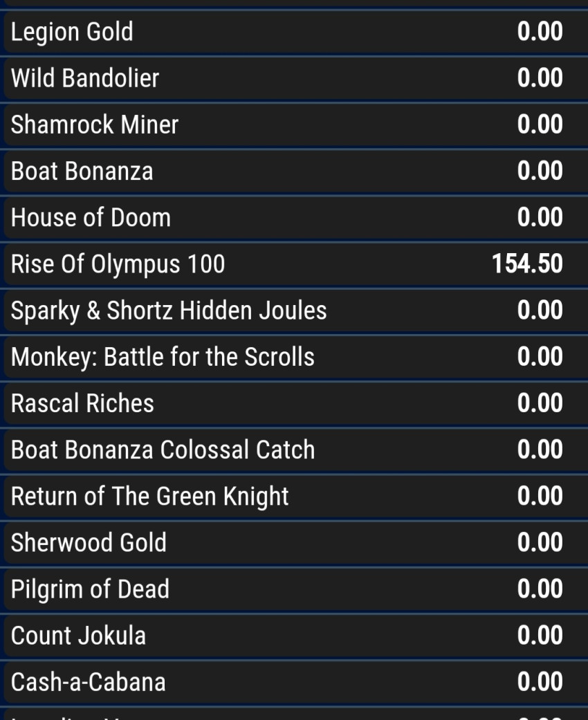The width and height of the screenshot is (588, 720).
Task: Click the 0.00 value beside Legion Gold
Action: [540, 32]
